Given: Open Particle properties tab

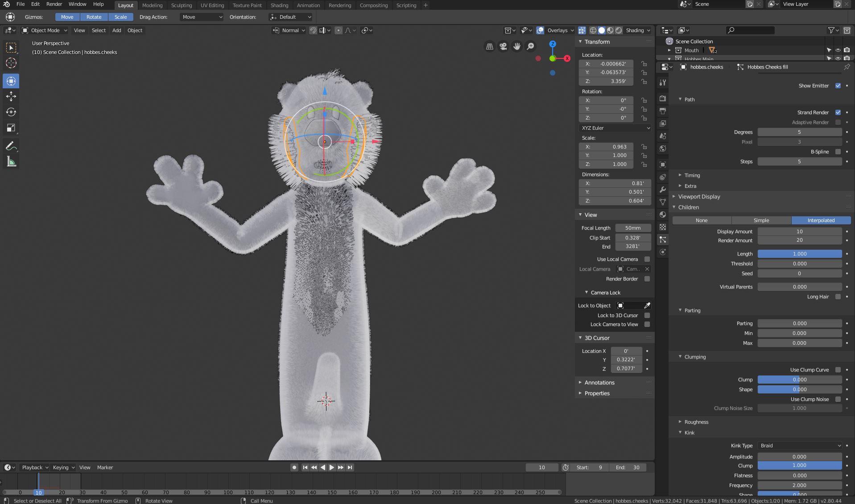Looking at the screenshot, I should [x=663, y=240].
